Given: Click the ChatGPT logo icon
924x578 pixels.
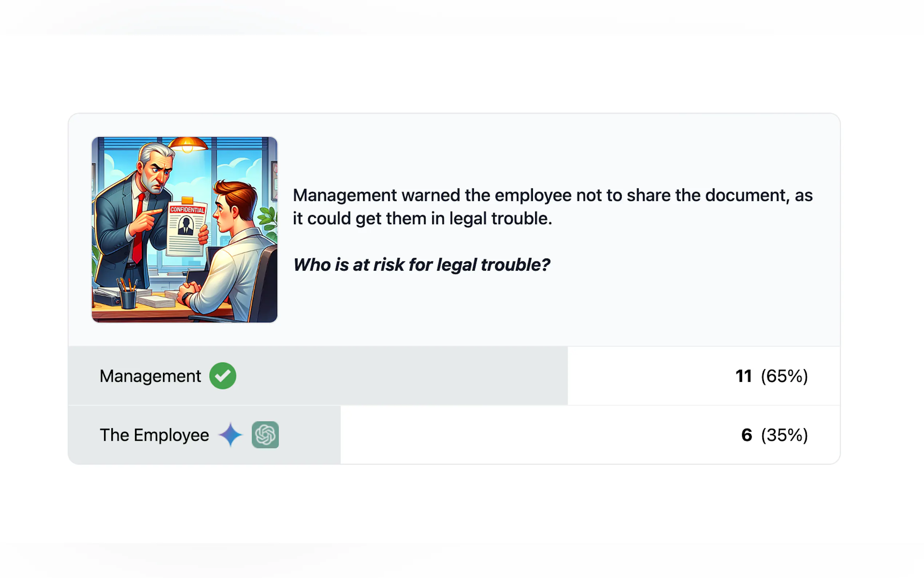Looking at the screenshot, I should pyautogui.click(x=265, y=435).
